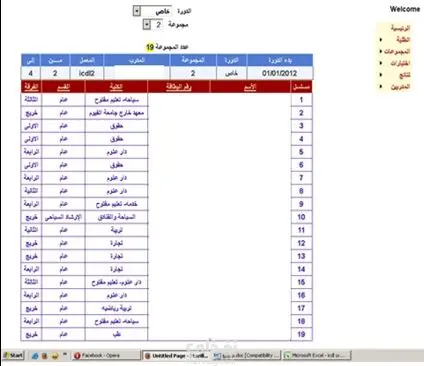Click serial number 5 in the مسلسل column
This screenshot has height=366, width=424.
[x=301, y=152]
